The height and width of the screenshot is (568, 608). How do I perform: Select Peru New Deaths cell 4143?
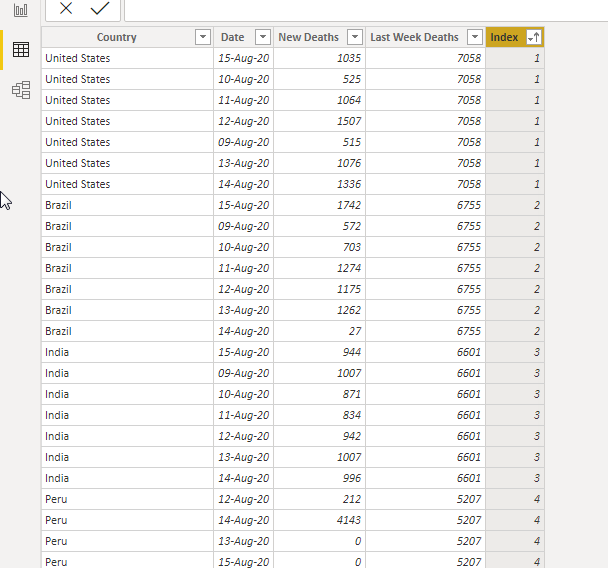coord(320,520)
